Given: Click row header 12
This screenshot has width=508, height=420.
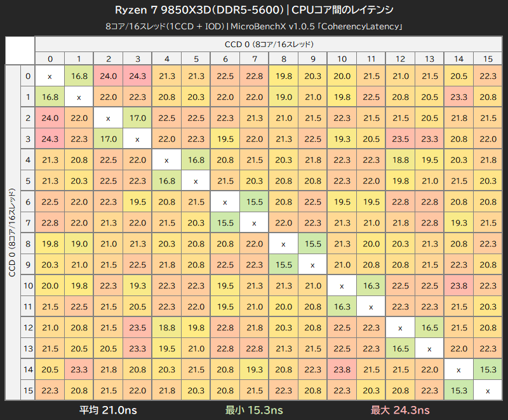Looking at the screenshot, I should point(28,327).
